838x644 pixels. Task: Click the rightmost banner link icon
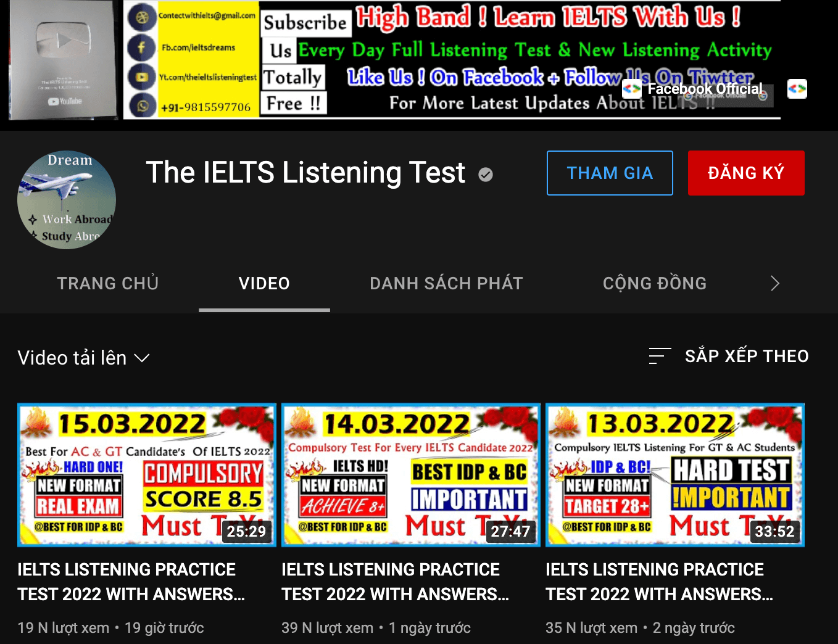(x=797, y=89)
